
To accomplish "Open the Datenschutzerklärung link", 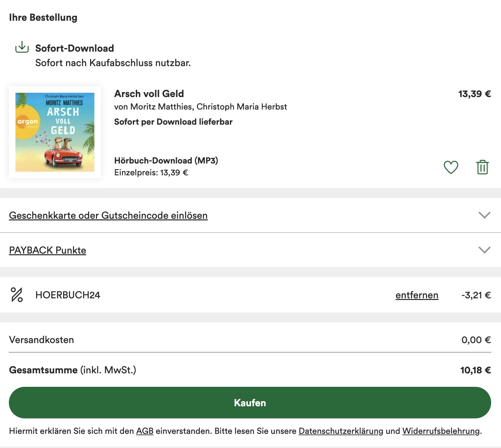I will pyautogui.click(x=340, y=430).
